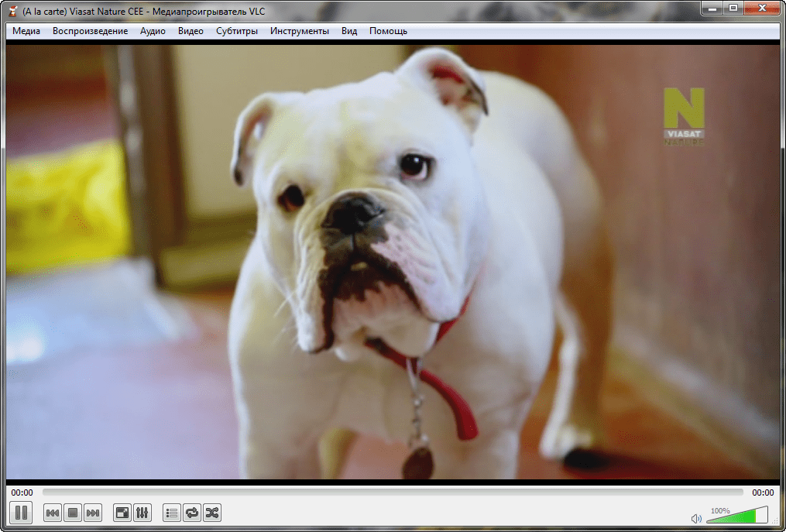Screen dimensions: 786x532
Task: Close the VLC window
Action: [x=763, y=8]
